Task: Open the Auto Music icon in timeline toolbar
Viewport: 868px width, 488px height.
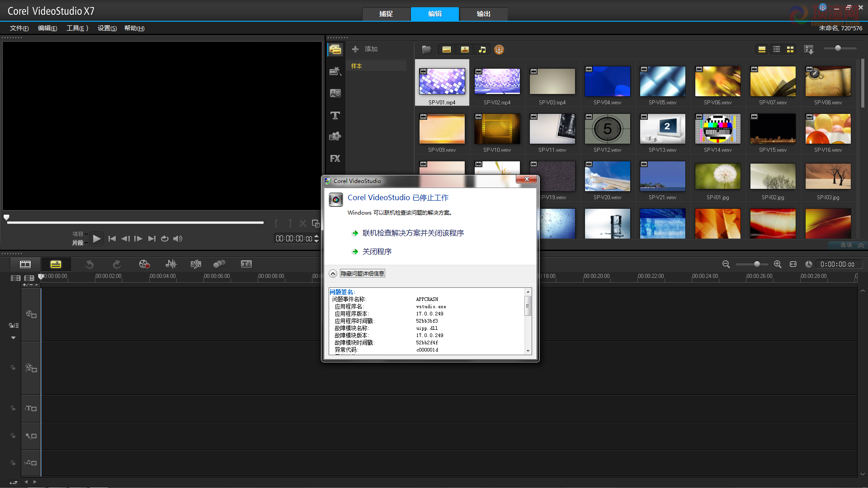Action: pos(196,264)
